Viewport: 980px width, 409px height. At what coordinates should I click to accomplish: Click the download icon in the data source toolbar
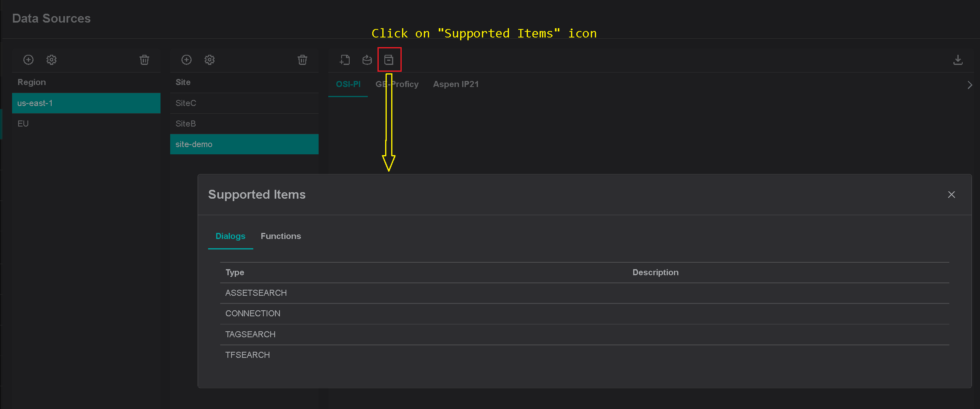click(958, 60)
